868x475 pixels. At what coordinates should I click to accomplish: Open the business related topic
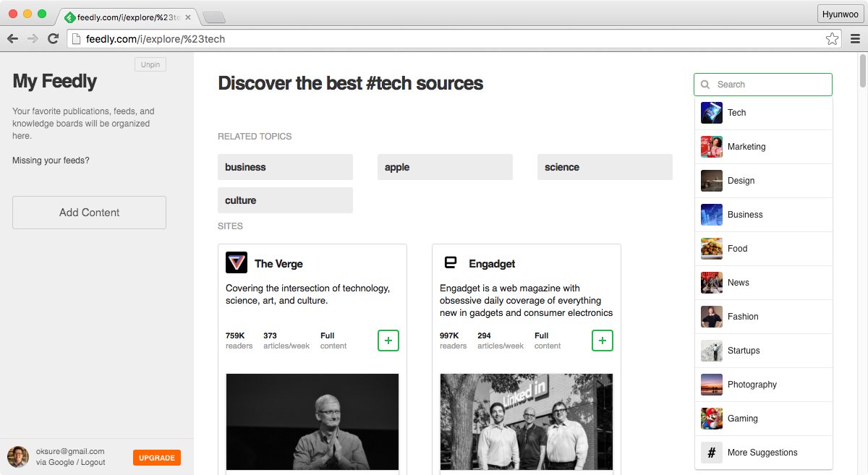285,167
